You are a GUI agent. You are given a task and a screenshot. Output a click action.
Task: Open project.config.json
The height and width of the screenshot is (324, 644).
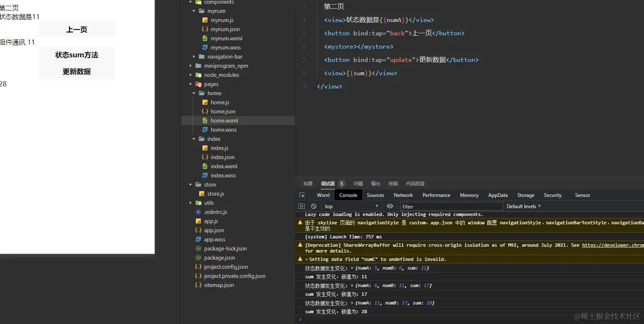pos(227,267)
